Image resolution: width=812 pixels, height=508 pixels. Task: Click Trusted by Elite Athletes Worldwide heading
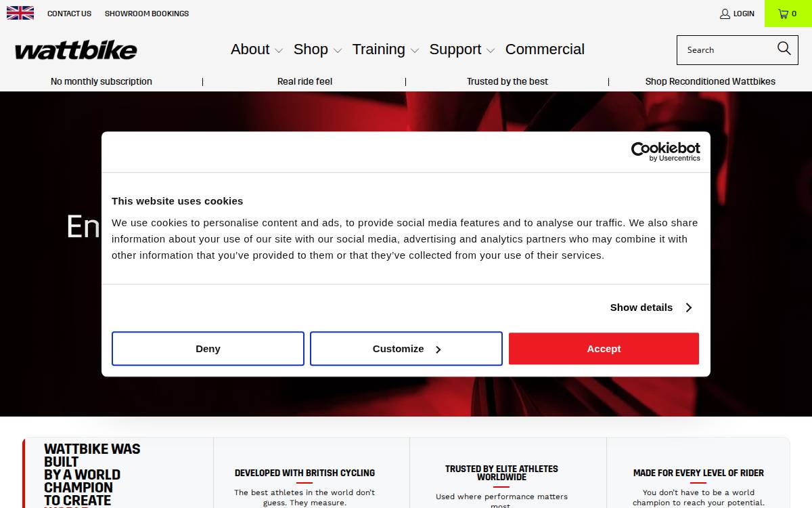point(501,473)
